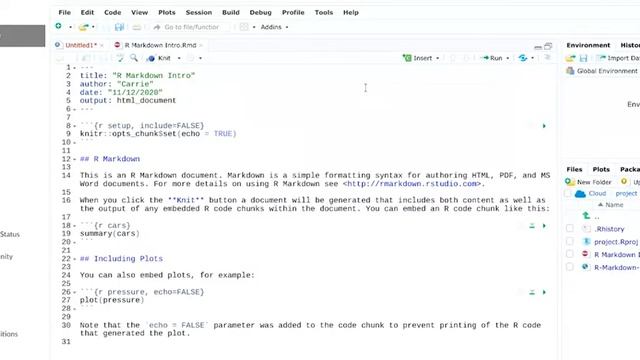Maximize the source editor pane
Screen dimensions: 640x360
tap(548, 46)
